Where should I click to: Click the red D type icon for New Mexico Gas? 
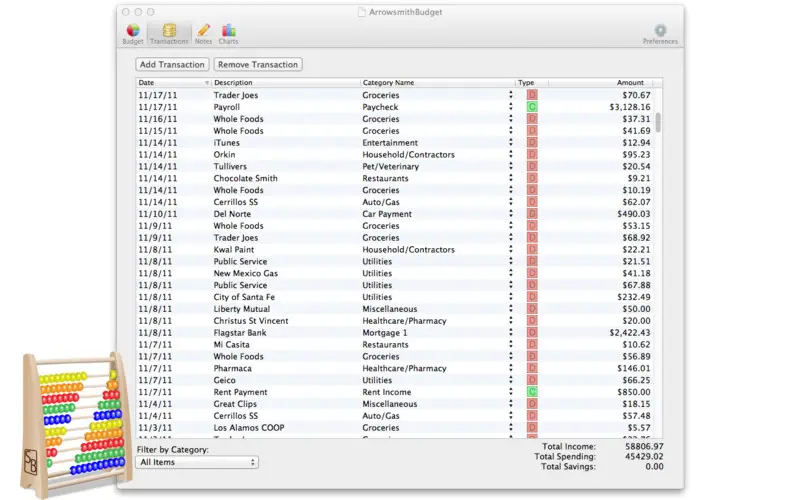point(532,273)
